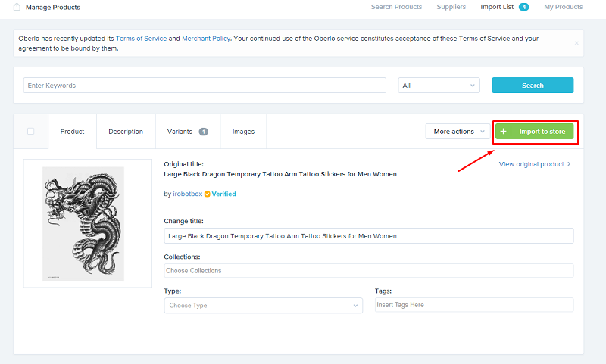
Task: Open the View original product link
Action: pyautogui.click(x=534, y=164)
